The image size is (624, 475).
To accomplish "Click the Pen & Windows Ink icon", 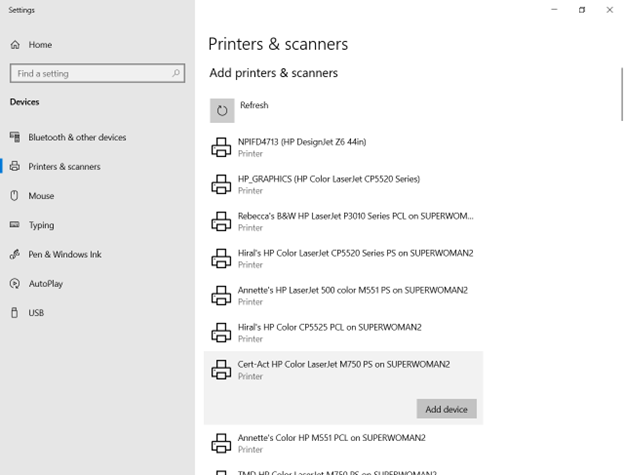I will coord(15,254).
